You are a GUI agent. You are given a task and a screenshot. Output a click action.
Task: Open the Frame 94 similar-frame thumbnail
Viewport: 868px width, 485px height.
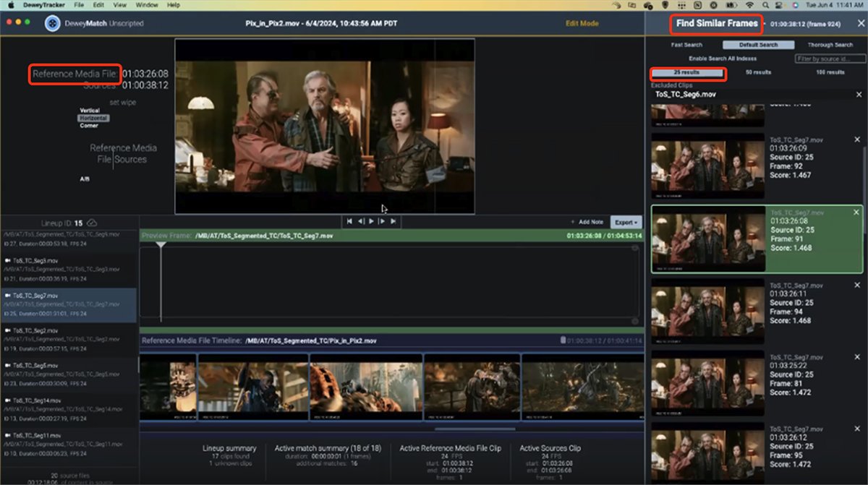[708, 311]
